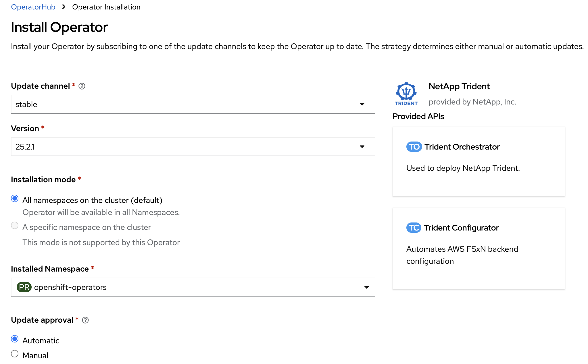Click the NetApp Trident logo
Viewport: 588px width, 364px height.
pyautogui.click(x=406, y=94)
